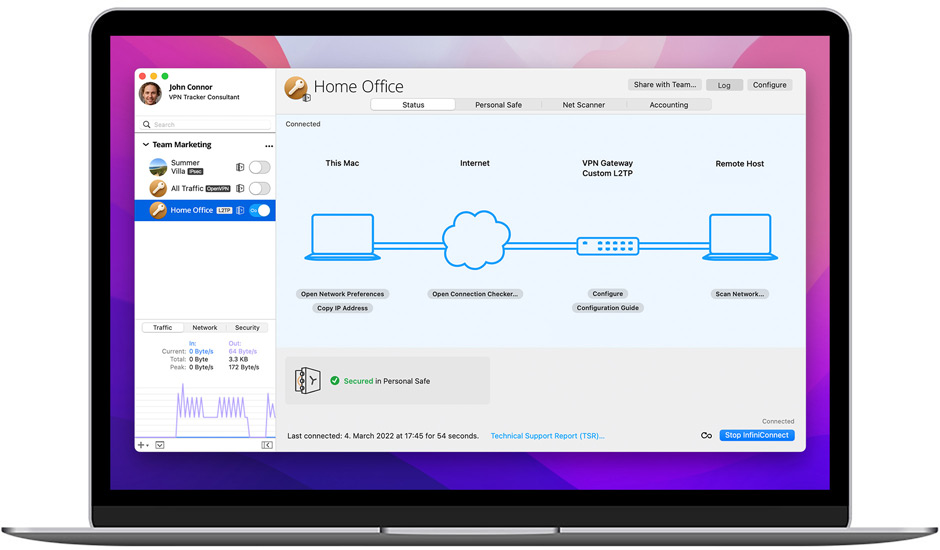Viewport: 940px width, 550px height.
Task: Click the InfiniConnect infinity icon
Action: [706, 436]
